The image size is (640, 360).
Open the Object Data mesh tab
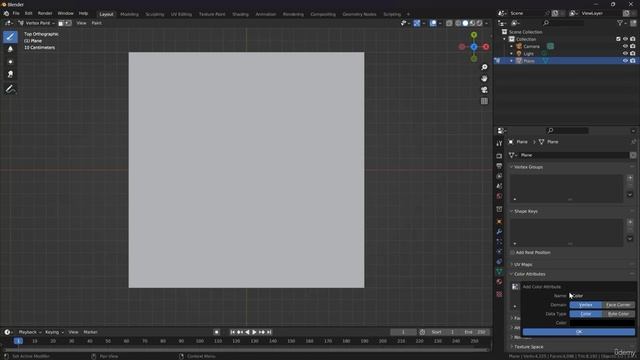pos(499,271)
